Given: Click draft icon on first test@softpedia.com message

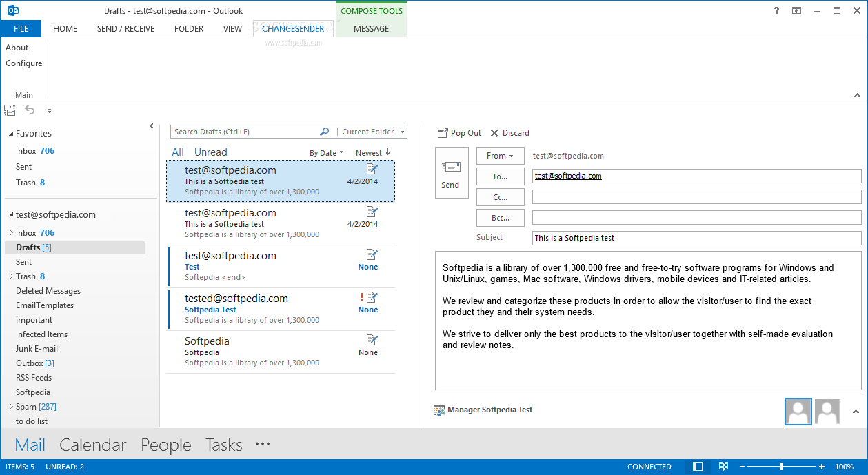Looking at the screenshot, I should pyautogui.click(x=372, y=169).
